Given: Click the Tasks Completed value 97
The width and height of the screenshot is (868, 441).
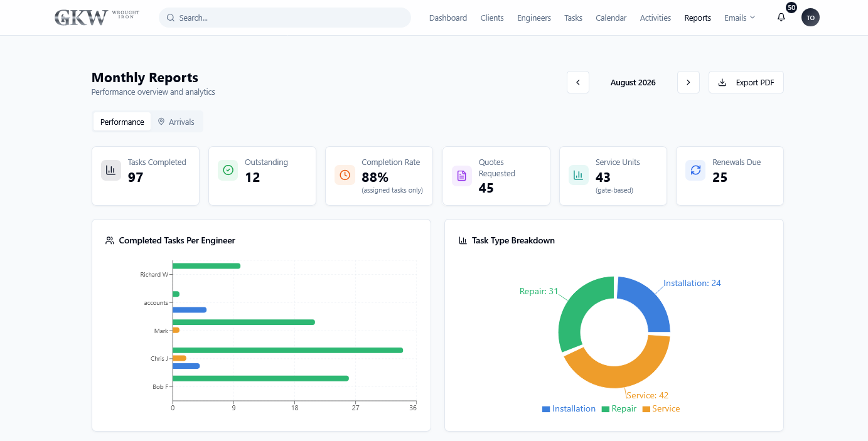Looking at the screenshot, I should point(136,178).
